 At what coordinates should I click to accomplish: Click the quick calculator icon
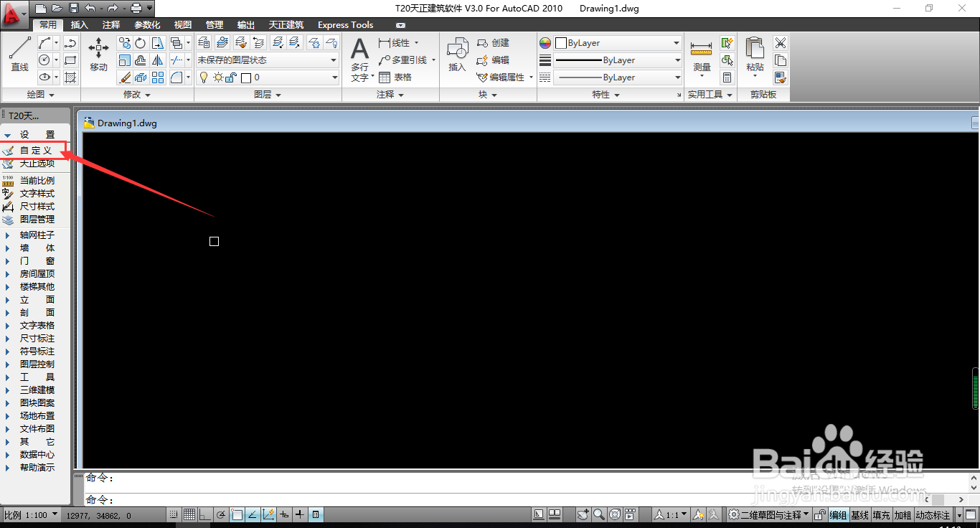[x=727, y=77]
